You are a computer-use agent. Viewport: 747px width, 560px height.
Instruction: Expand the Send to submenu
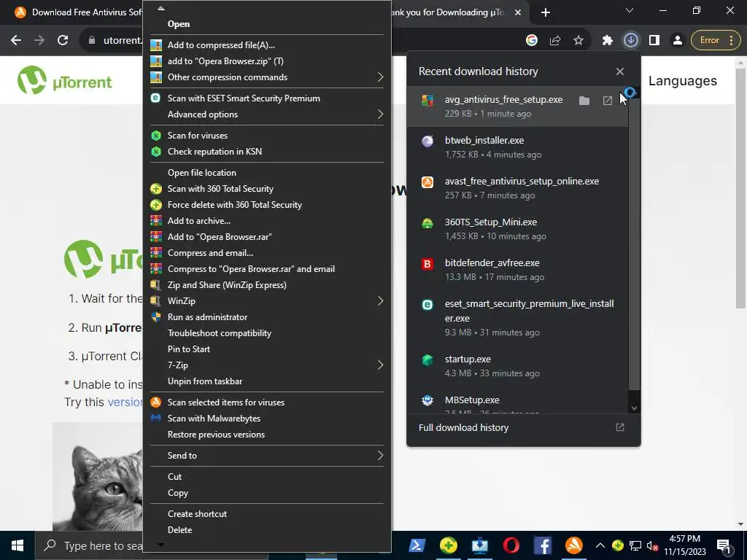pyautogui.click(x=267, y=456)
